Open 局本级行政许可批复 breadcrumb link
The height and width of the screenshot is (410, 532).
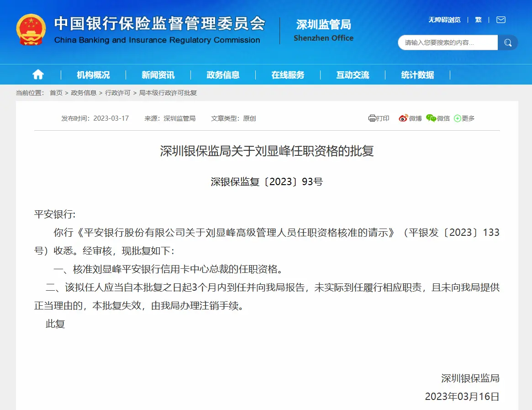click(168, 93)
